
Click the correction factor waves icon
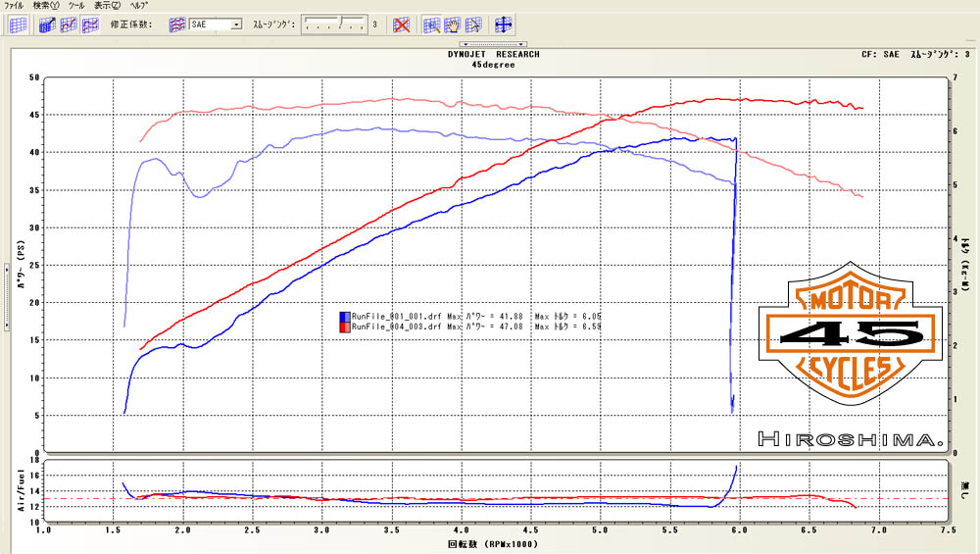coord(177,25)
